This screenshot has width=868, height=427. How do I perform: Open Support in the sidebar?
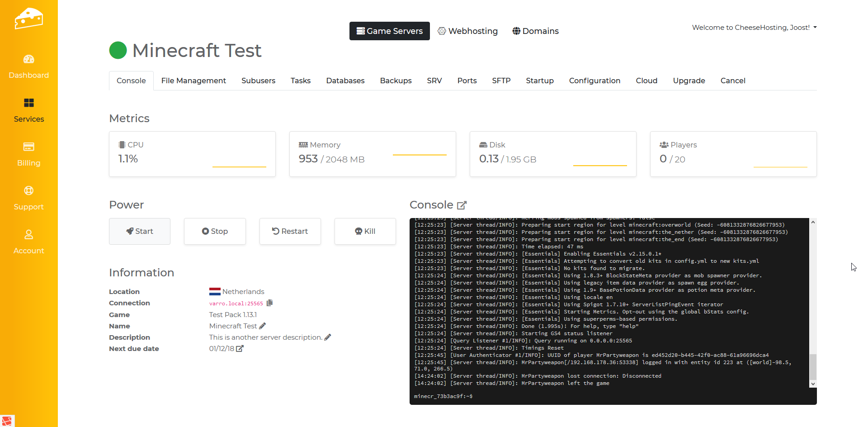coord(28,198)
